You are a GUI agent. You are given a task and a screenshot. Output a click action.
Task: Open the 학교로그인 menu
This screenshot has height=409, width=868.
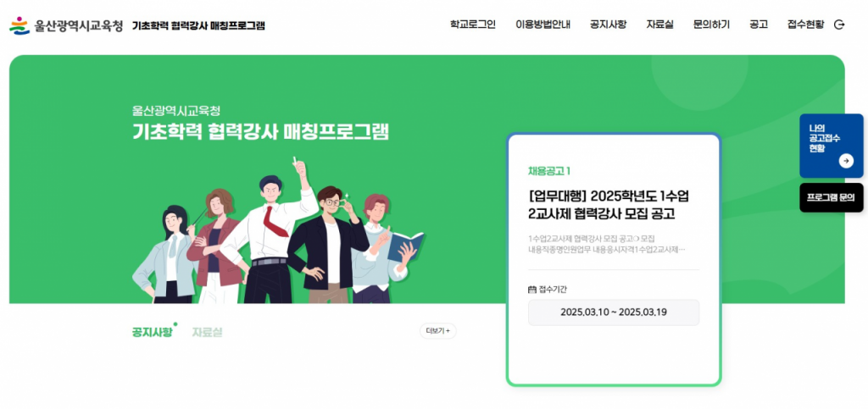pyautogui.click(x=473, y=25)
